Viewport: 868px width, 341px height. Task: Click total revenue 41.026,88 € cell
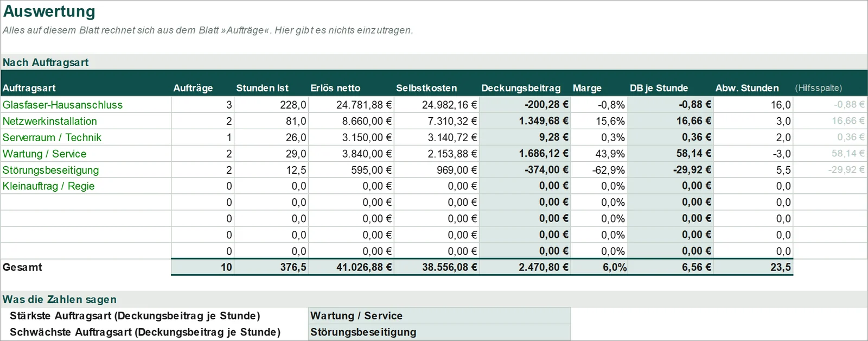click(352, 267)
